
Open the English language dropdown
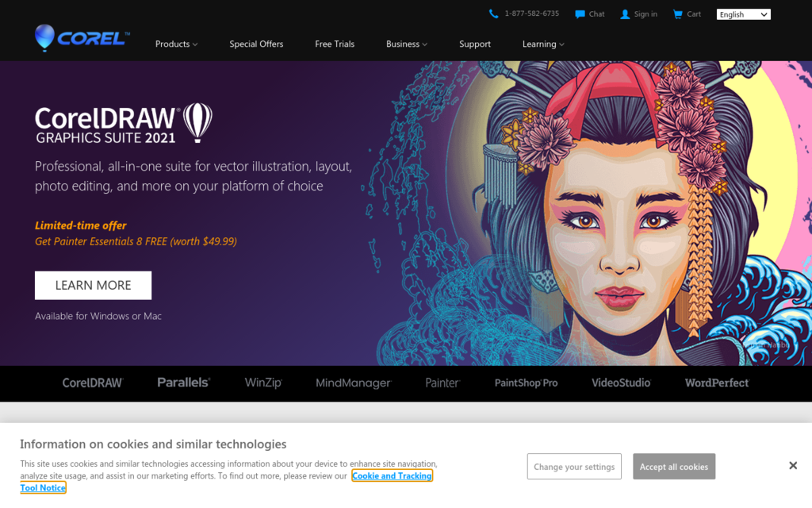coord(743,14)
